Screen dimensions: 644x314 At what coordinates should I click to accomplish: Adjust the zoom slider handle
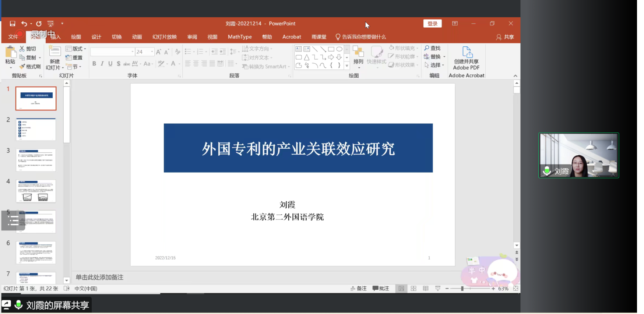click(x=462, y=289)
